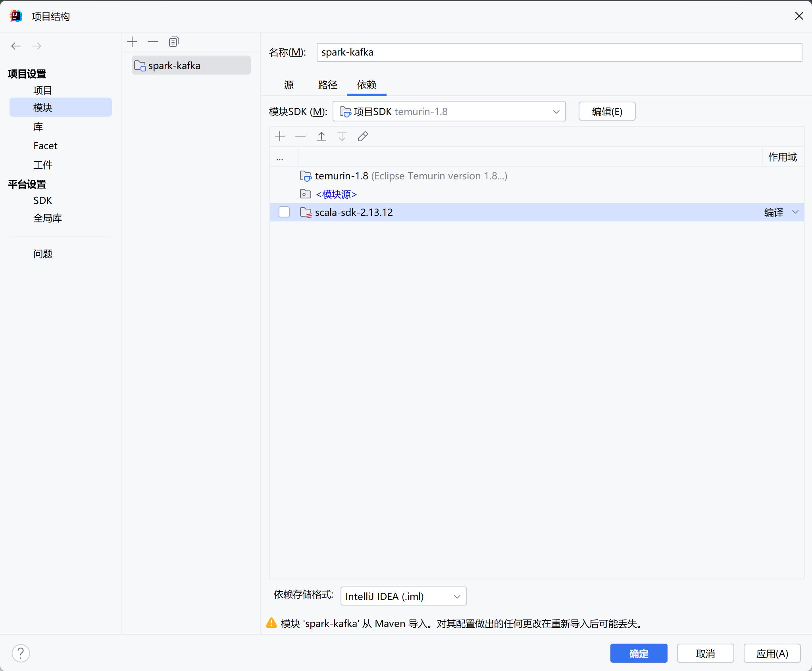
Task: Edit the selected dependency with pencil icon
Action: tap(363, 137)
